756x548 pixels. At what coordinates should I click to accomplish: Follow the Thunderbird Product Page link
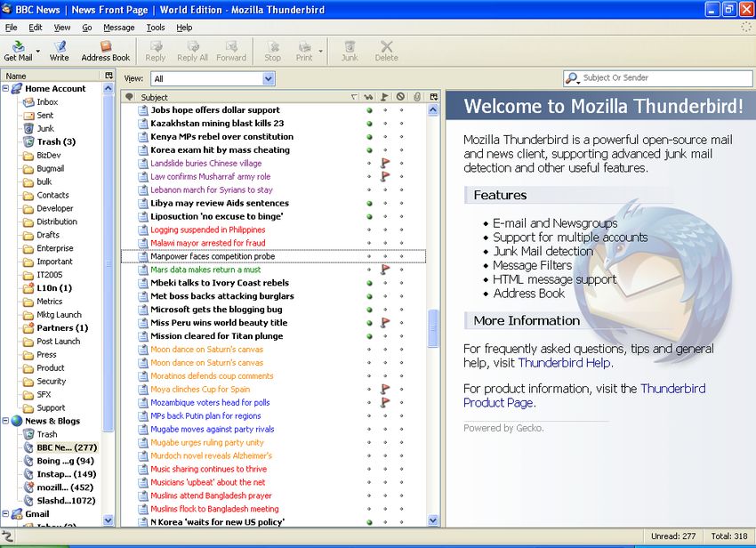584,396
